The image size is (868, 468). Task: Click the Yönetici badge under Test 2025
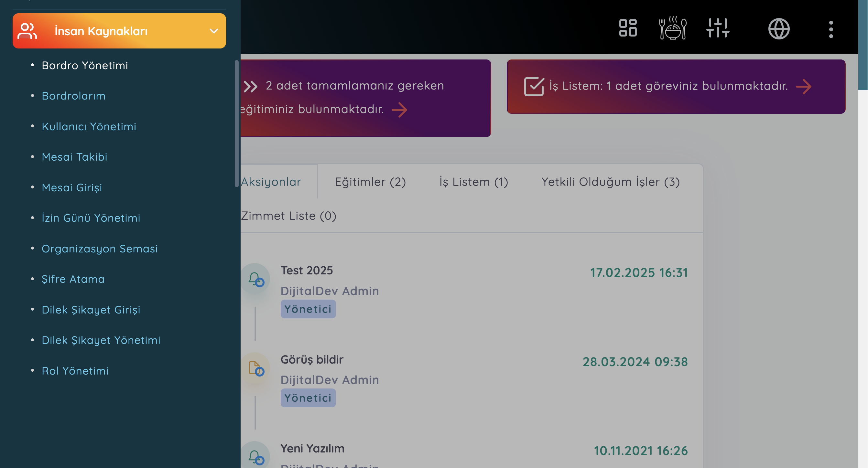click(x=308, y=309)
